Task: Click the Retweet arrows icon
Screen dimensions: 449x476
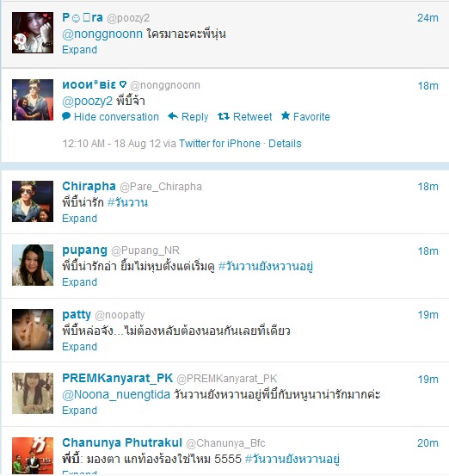Action: [x=224, y=116]
